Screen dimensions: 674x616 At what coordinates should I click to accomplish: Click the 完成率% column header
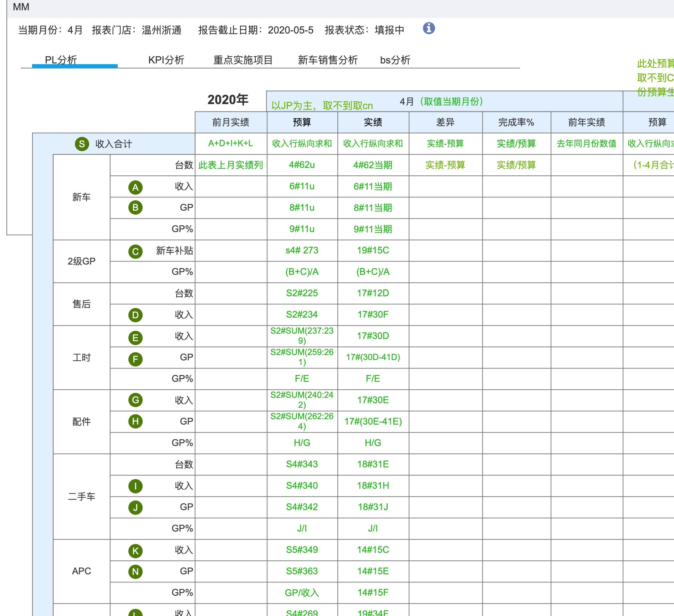click(516, 122)
